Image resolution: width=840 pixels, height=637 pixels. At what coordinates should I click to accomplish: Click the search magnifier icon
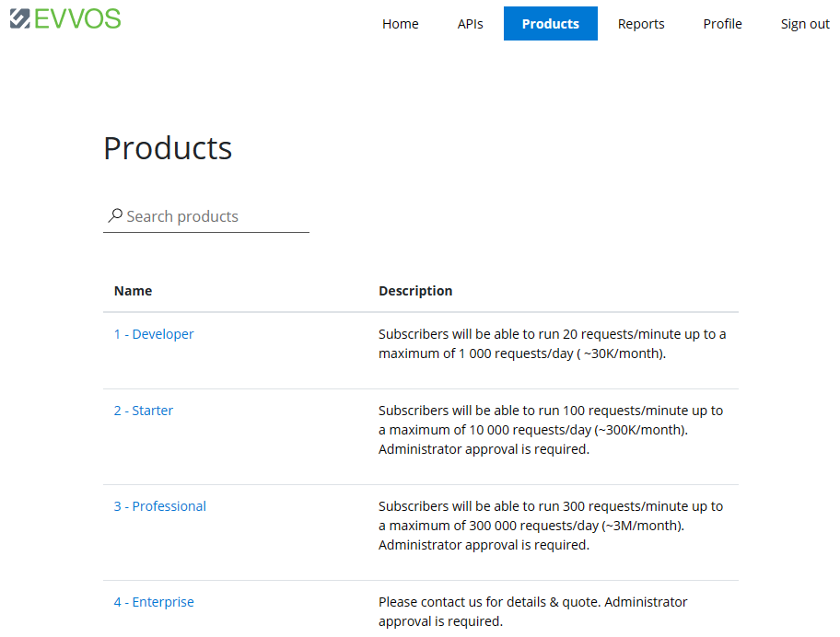[115, 215]
